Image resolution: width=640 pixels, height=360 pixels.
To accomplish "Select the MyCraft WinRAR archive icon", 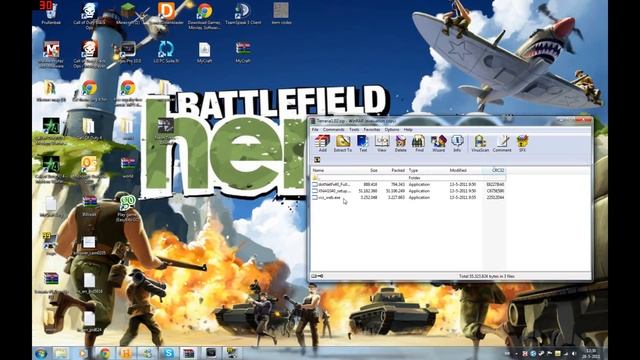I will pos(243,52).
